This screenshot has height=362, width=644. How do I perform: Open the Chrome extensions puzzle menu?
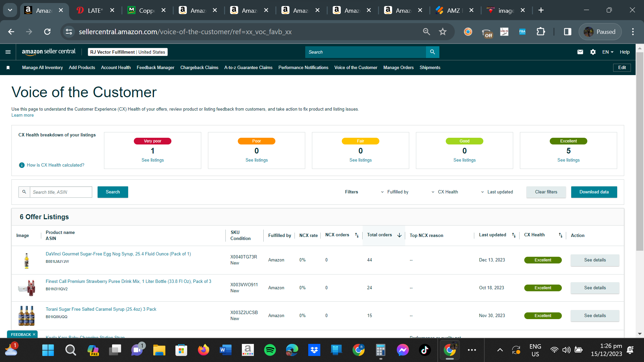click(541, 32)
